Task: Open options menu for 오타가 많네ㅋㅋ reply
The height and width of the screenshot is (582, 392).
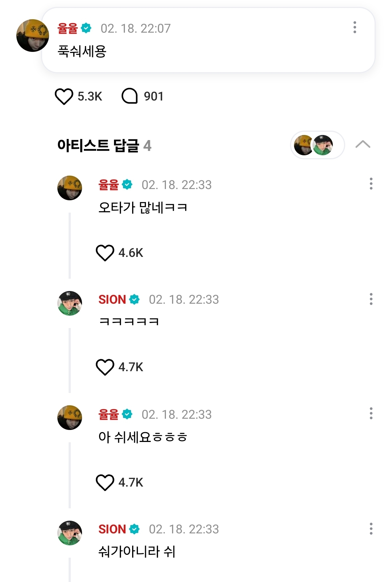Action: click(371, 184)
